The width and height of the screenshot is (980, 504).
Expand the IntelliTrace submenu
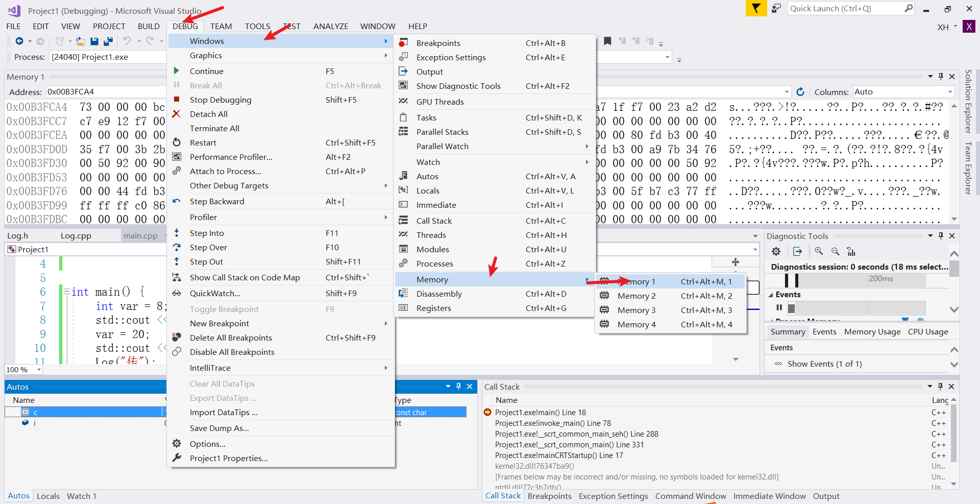coord(281,368)
